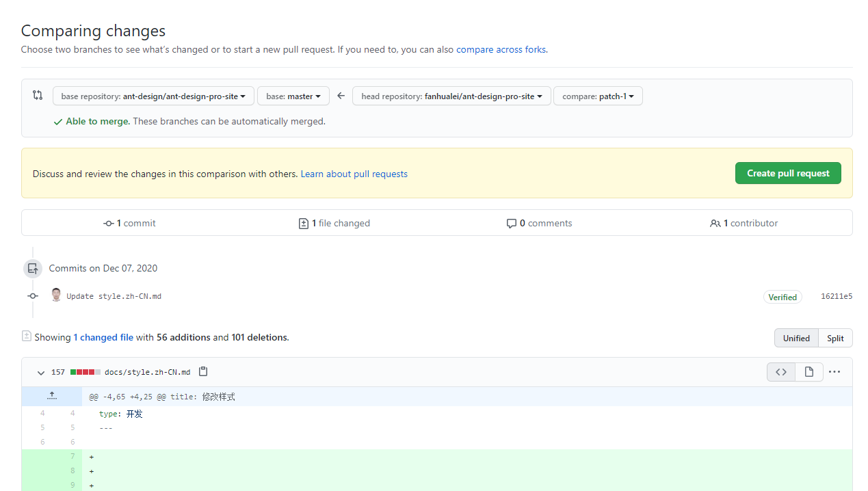Click the file diff icon beside Showing

27,336
